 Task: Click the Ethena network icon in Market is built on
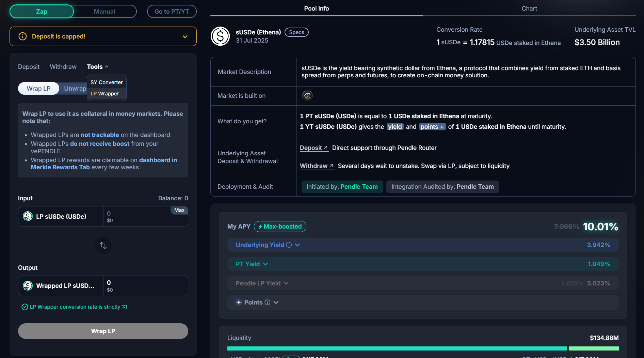[307, 96]
